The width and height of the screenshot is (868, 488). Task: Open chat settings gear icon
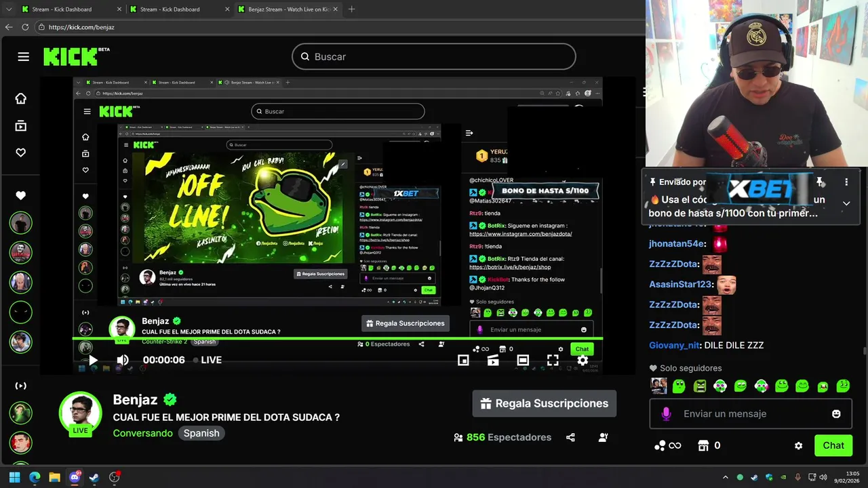pos(798,446)
